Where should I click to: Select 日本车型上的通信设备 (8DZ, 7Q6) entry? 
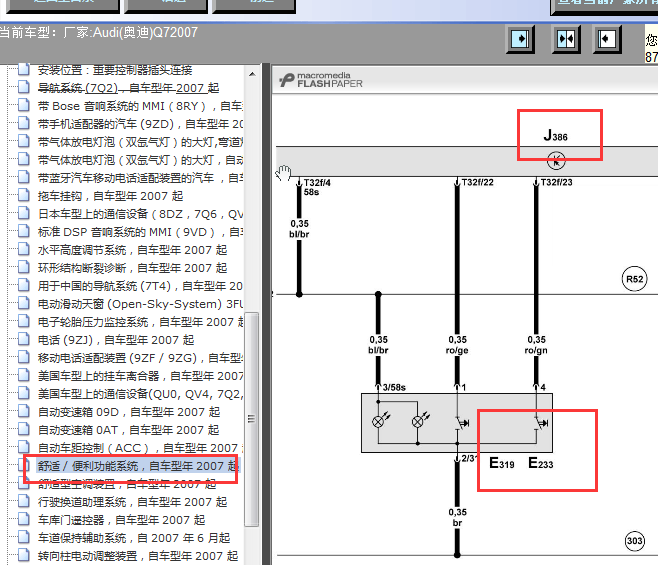(x=140, y=214)
